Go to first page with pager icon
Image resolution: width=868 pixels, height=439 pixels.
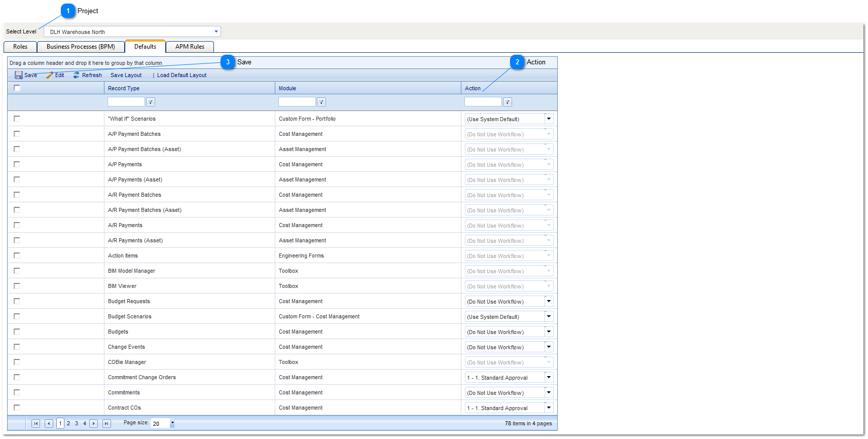pos(36,423)
